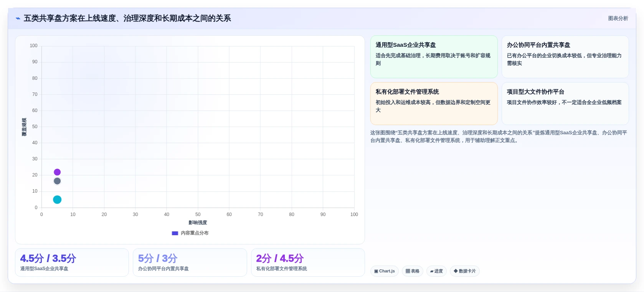Click the y-axis tick value 100
644x292 pixels.
34,46
